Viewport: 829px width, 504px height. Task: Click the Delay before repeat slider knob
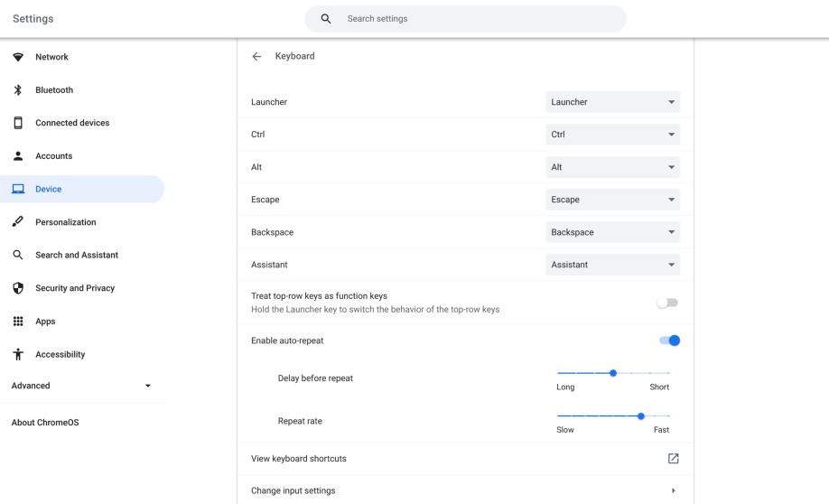tap(613, 373)
